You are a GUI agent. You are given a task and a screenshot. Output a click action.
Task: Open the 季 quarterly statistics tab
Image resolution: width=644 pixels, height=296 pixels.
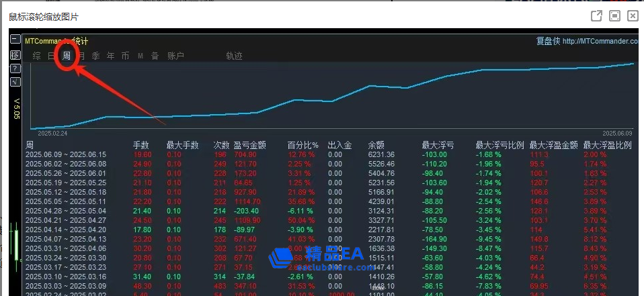96,56
